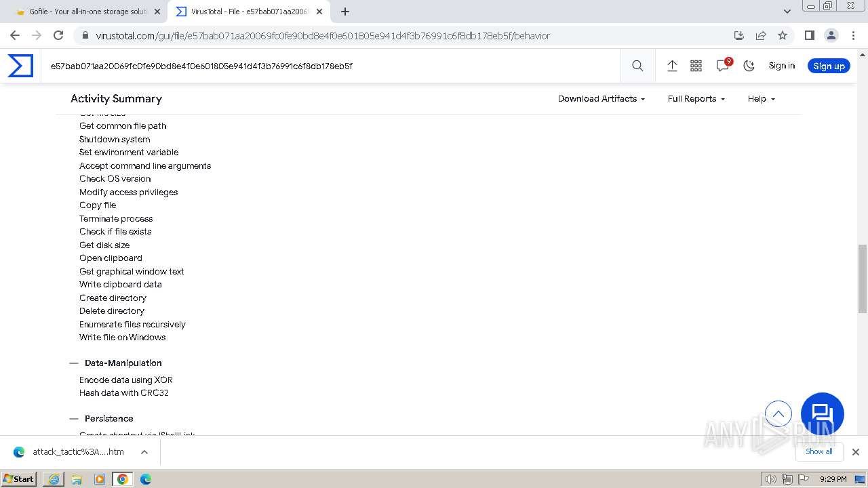The image size is (868, 488).
Task: Click the hash search input field
Action: coord(331,66)
